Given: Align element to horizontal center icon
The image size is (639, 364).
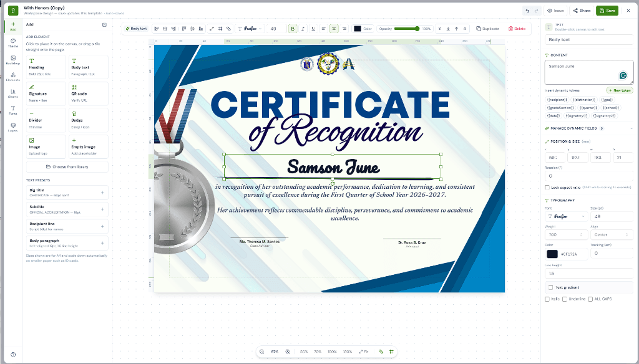Looking at the screenshot, I should point(165,29).
